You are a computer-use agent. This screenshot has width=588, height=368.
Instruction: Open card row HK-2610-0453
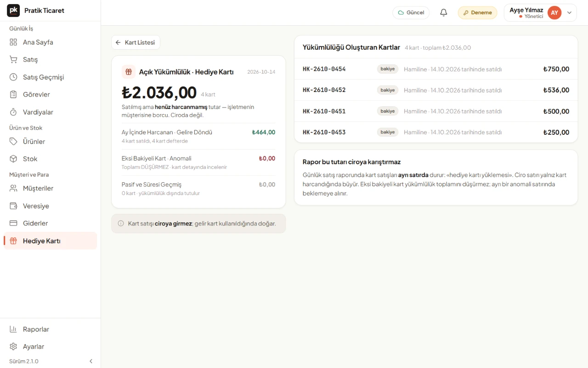[x=436, y=132]
